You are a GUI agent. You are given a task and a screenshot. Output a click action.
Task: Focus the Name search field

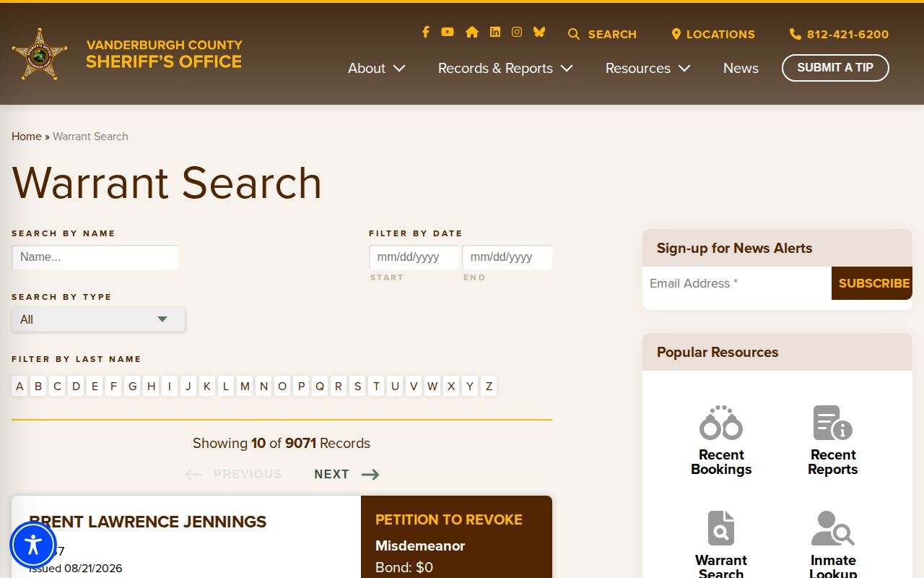(x=95, y=257)
